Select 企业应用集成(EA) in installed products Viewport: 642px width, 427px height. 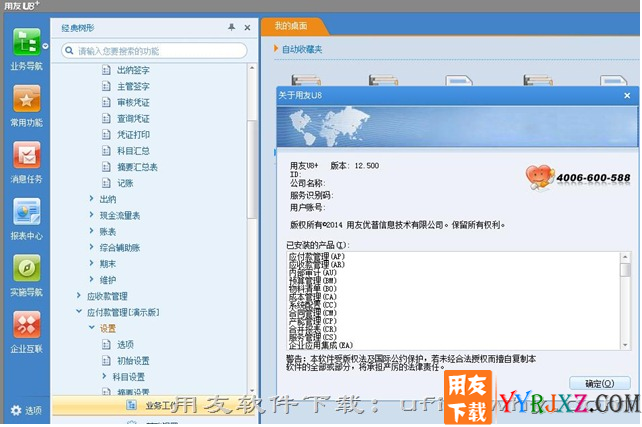321,345
